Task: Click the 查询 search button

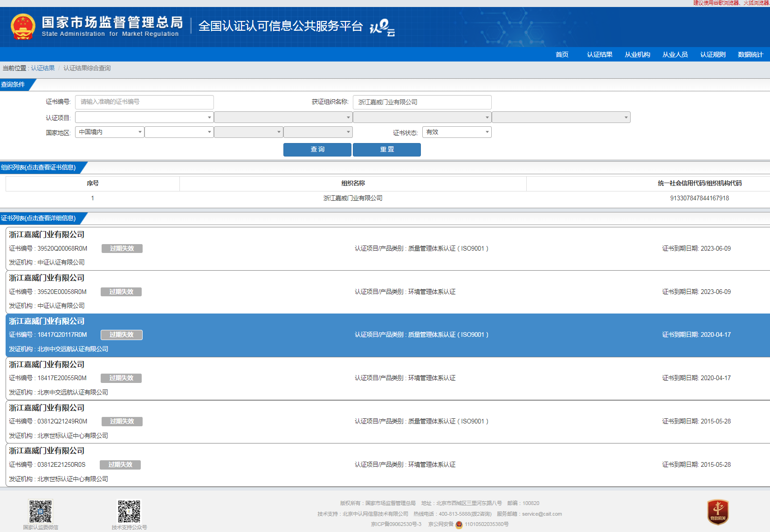Action: [x=317, y=150]
